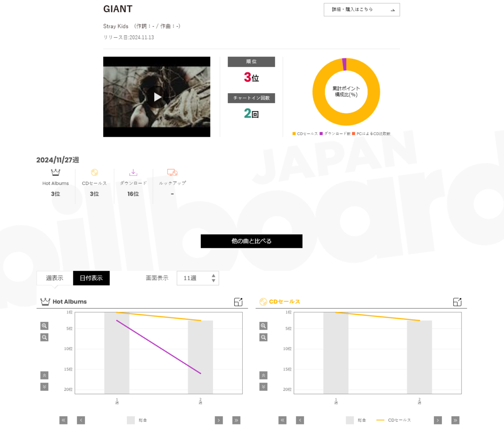Shift Hot Albums chart rank range down
The width and height of the screenshot is (504, 425).
[45, 387]
